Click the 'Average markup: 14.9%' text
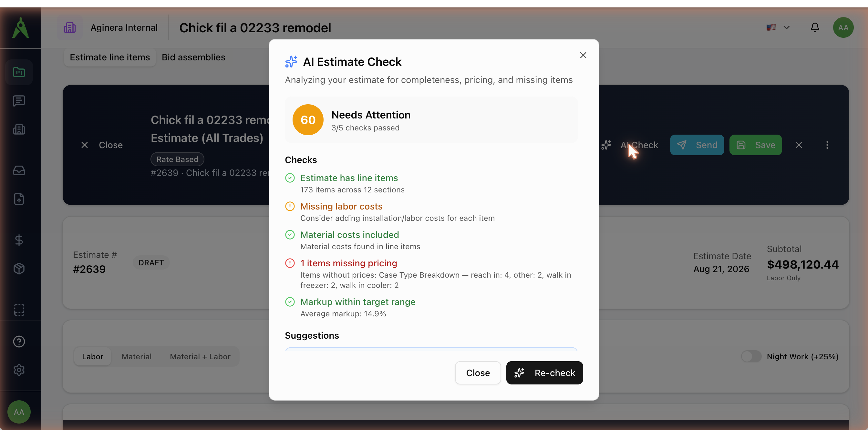The height and width of the screenshot is (430, 868). pyautogui.click(x=343, y=313)
